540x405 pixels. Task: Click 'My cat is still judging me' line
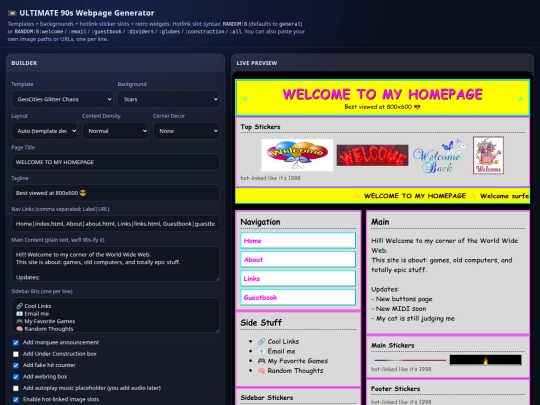pos(413,319)
